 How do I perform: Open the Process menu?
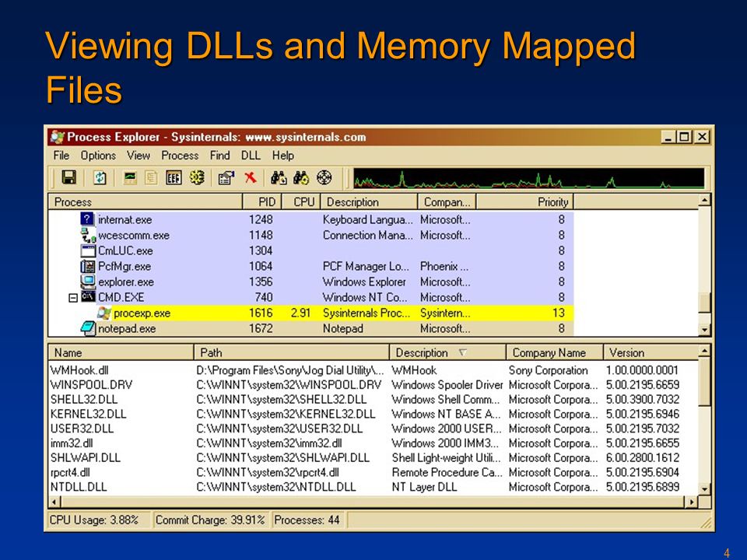180,156
